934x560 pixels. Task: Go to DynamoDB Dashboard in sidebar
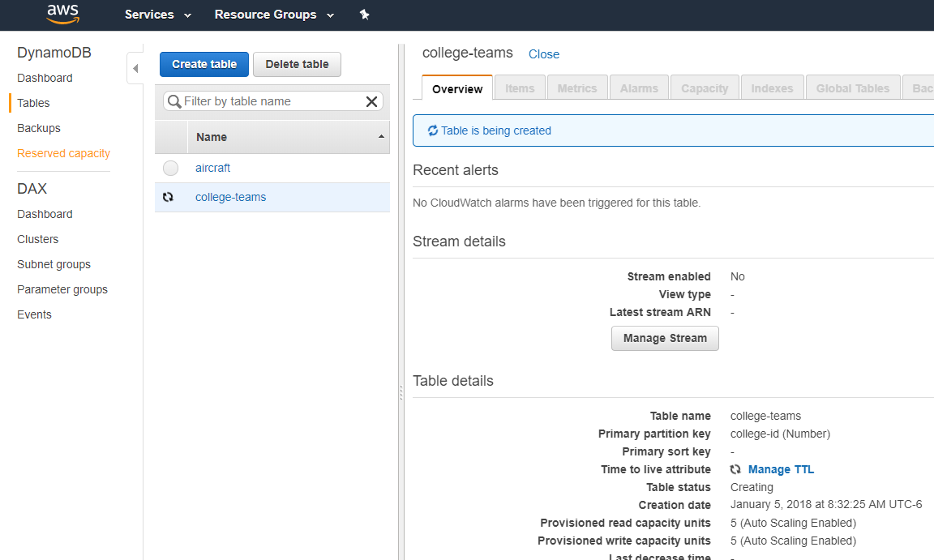(x=45, y=78)
